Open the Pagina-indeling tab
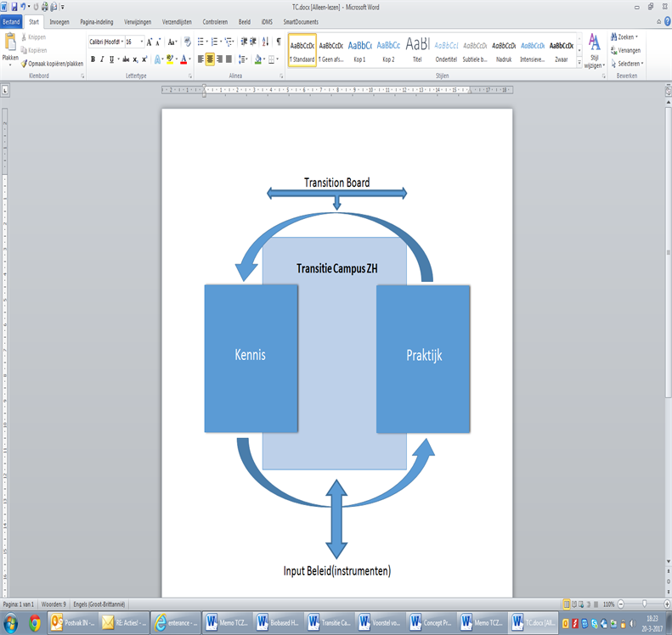Viewport: 672px width, 635px height. (98, 21)
